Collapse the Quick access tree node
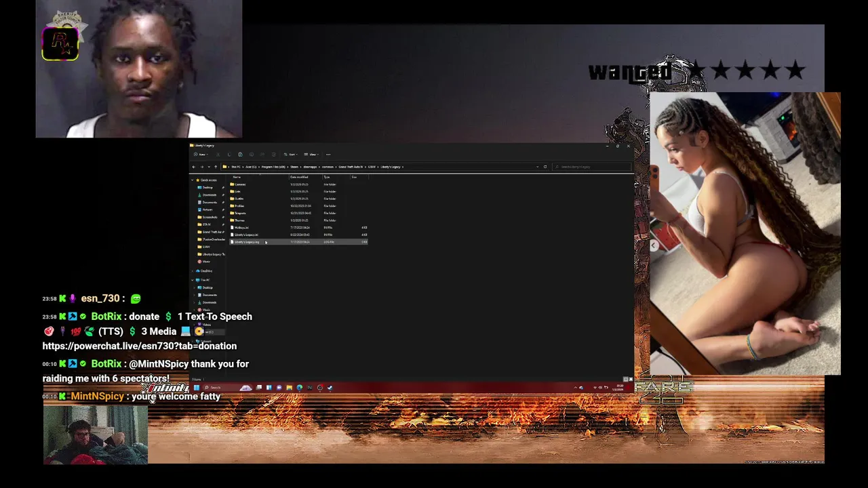Image resolution: width=868 pixels, height=488 pixels. click(193, 180)
